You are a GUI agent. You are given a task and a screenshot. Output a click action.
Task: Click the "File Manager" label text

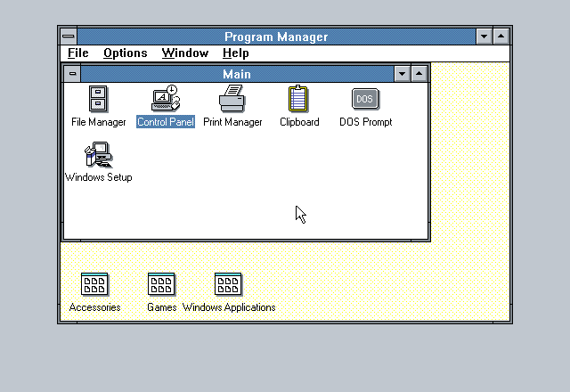(99, 122)
